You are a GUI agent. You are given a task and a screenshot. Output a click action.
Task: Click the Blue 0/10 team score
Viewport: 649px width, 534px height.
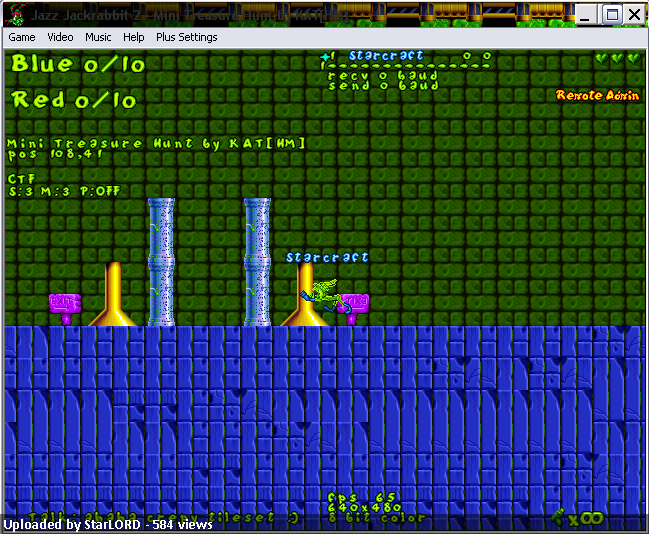(x=78, y=64)
